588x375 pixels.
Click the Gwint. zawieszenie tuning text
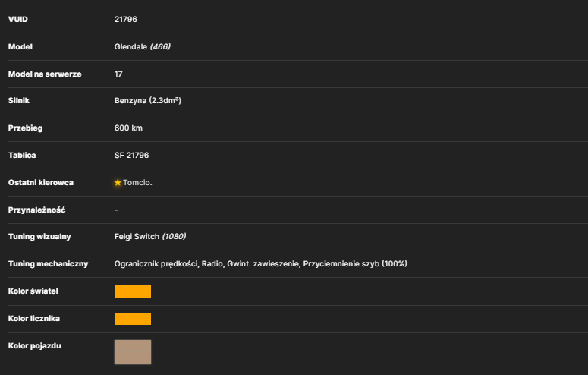coord(263,264)
